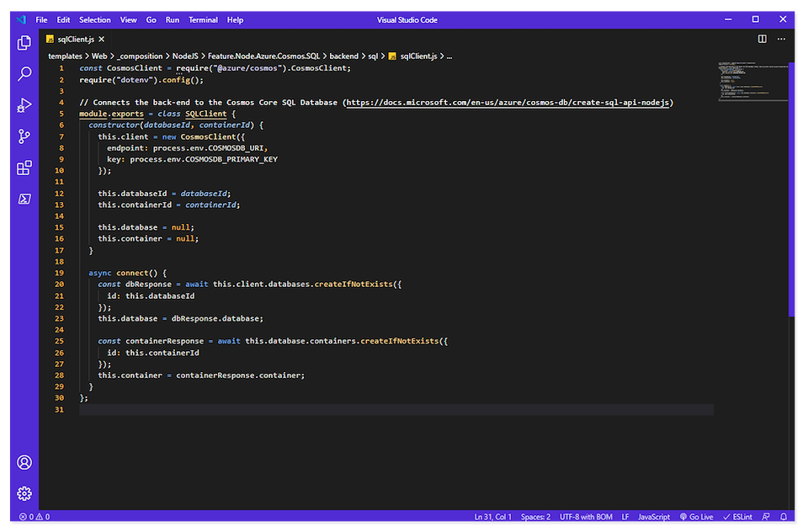
Task: Click the errors and warnings count in status bar
Action: click(35, 517)
